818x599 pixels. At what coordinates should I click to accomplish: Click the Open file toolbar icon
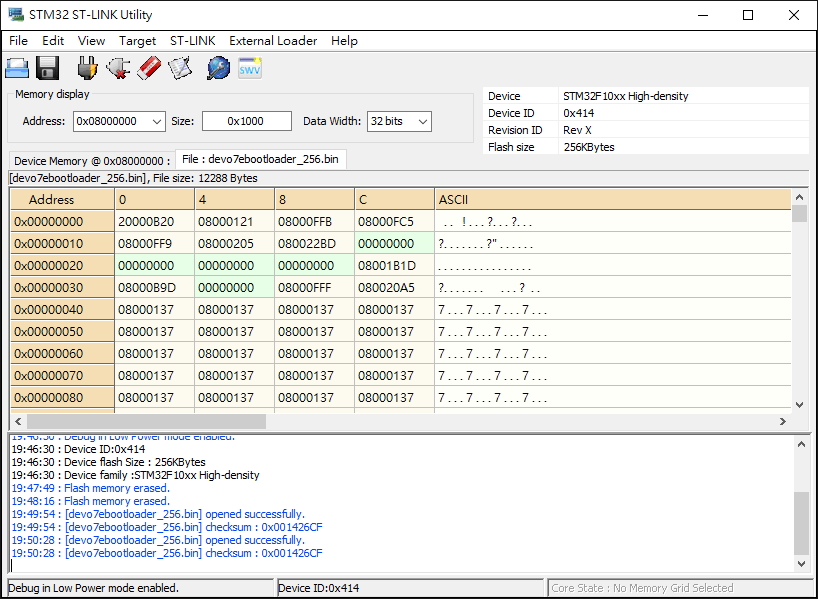point(17,68)
